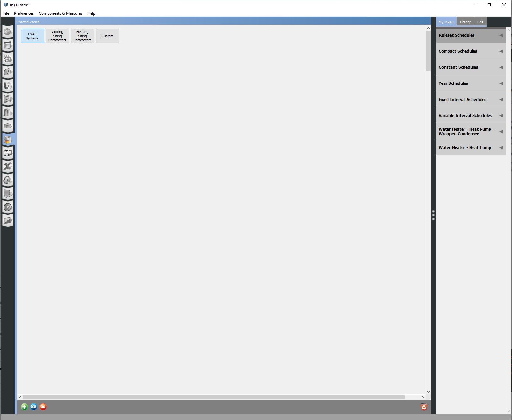This screenshot has width=512, height=420.
Task: Switch to the Edit tab
Action: [x=480, y=22]
